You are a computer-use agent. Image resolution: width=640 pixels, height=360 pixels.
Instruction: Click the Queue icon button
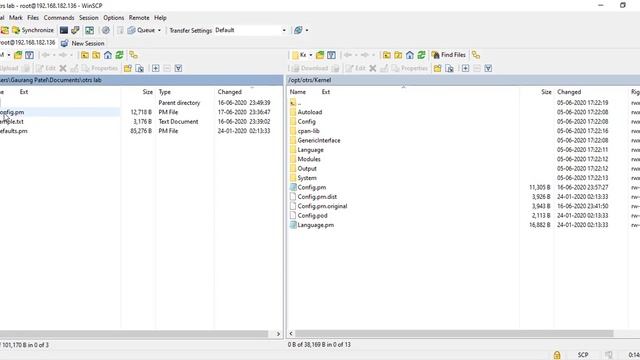[x=141, y=30]
